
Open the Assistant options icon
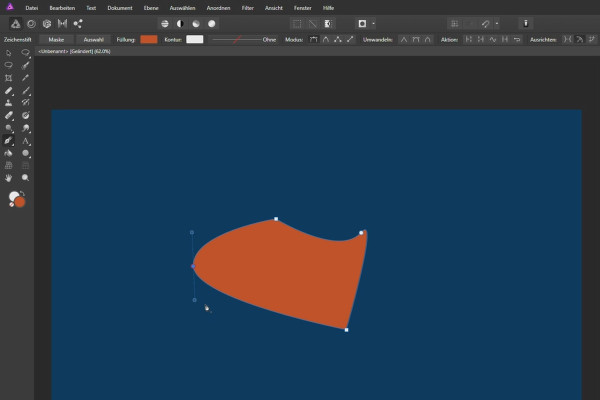[x=526, y=24]
